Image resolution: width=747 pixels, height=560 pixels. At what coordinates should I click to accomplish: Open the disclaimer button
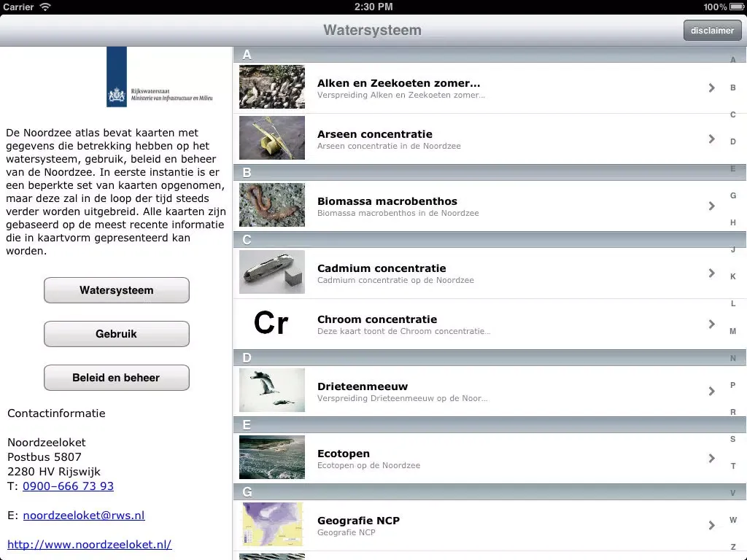[712, 31]
